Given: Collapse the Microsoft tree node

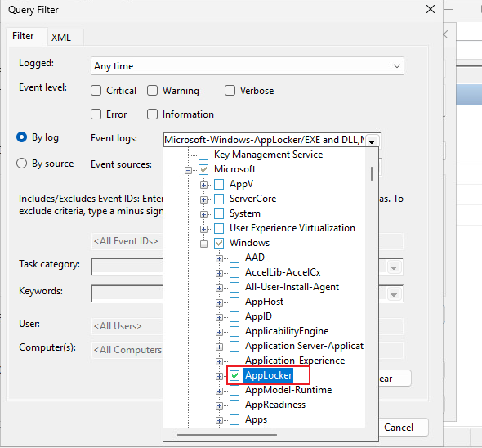Looking at the screenshot, I should 188,170.
